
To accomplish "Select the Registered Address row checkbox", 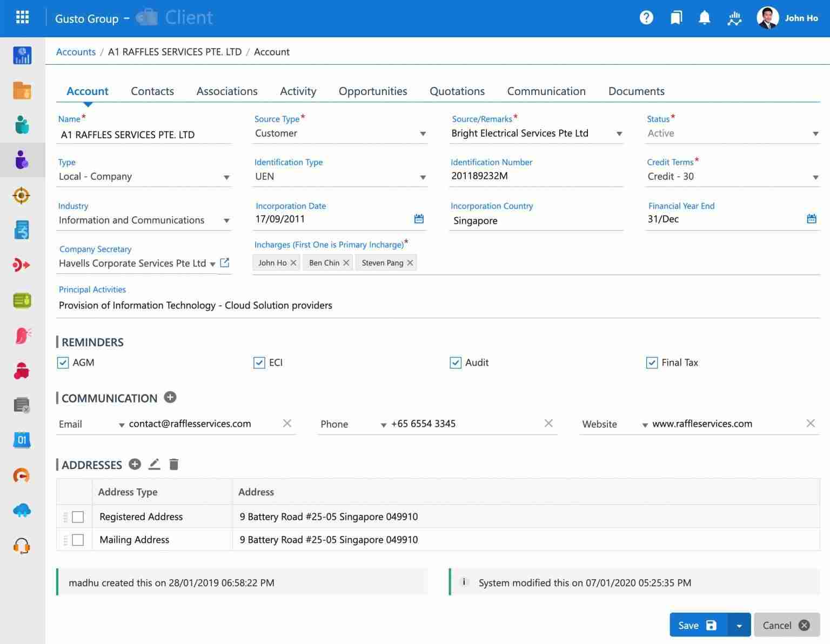I will point(78,517).
